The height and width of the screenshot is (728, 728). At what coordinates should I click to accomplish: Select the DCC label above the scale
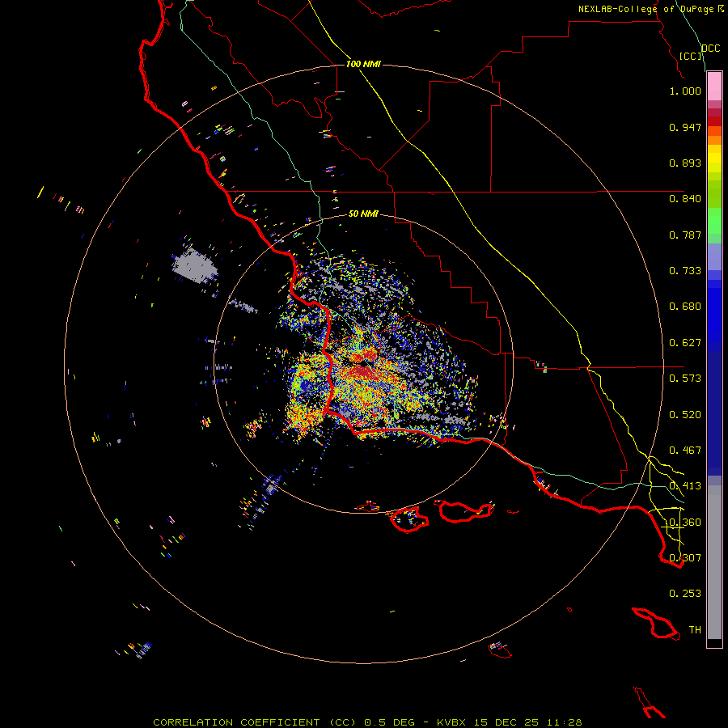pos(710,49)
